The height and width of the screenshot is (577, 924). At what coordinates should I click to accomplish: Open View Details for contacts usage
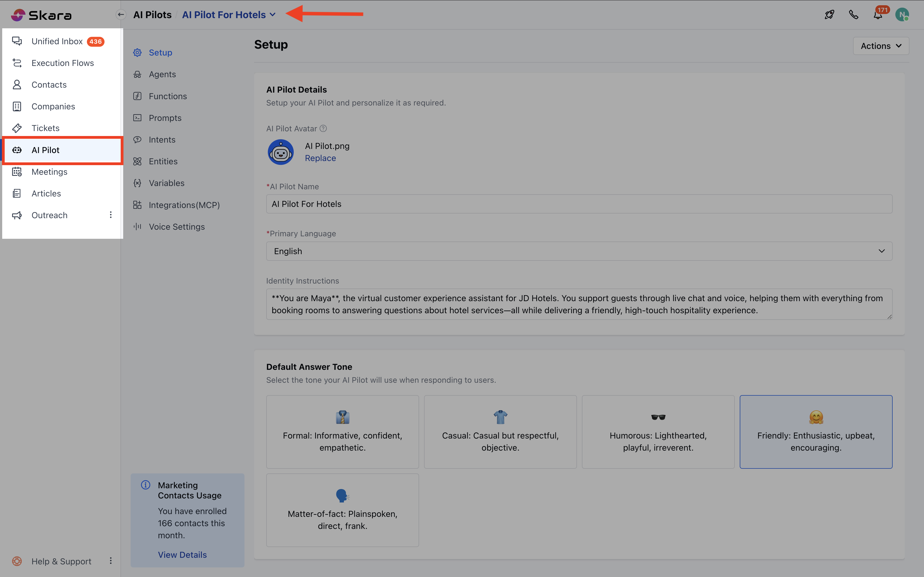point(182,554)
